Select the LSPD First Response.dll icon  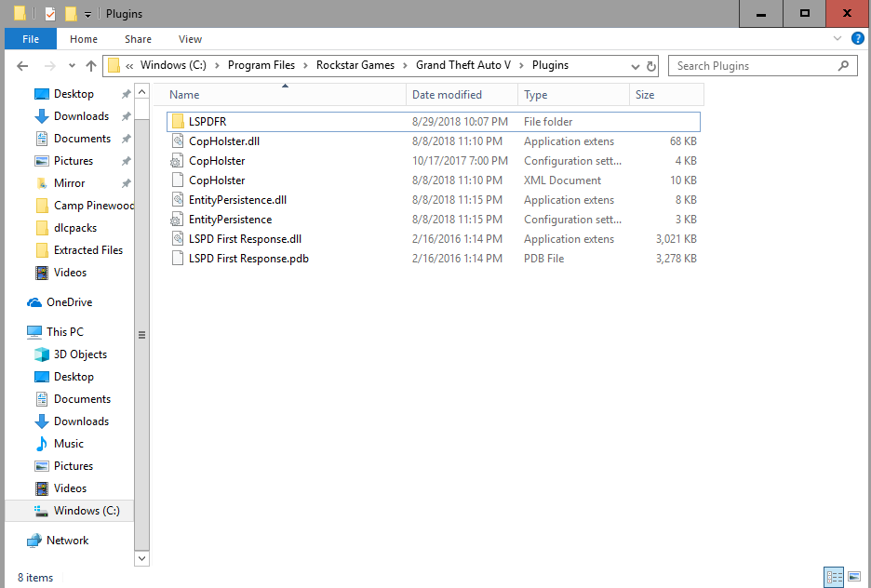tap(178, 239)
